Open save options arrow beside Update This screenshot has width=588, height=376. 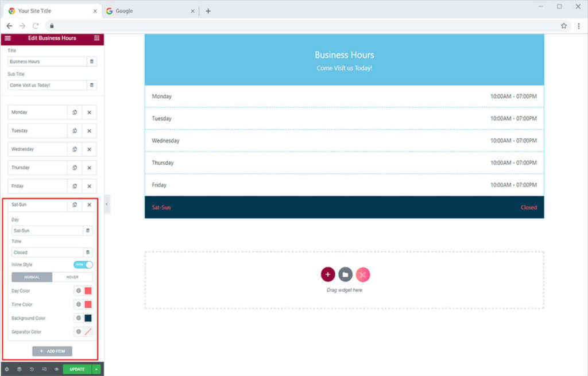[96, 369]
